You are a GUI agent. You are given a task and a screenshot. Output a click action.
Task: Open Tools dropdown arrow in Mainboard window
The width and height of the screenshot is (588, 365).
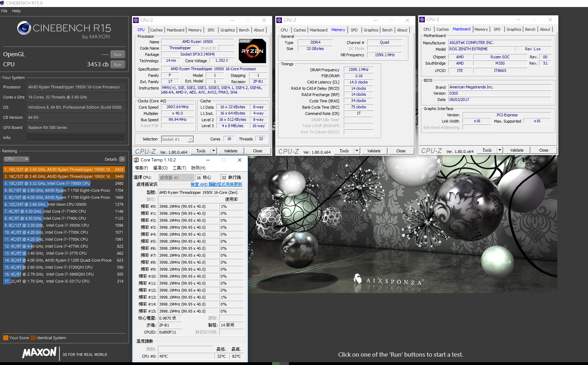pos(500,150)
